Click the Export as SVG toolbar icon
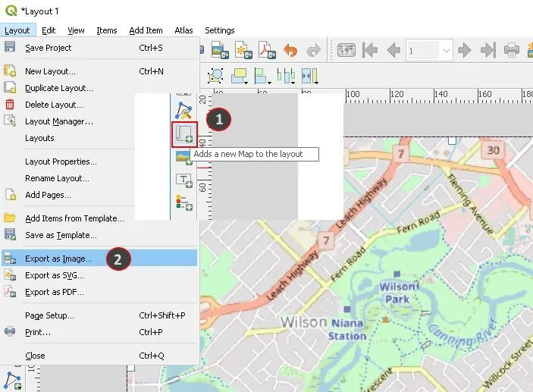 point(243,50)
